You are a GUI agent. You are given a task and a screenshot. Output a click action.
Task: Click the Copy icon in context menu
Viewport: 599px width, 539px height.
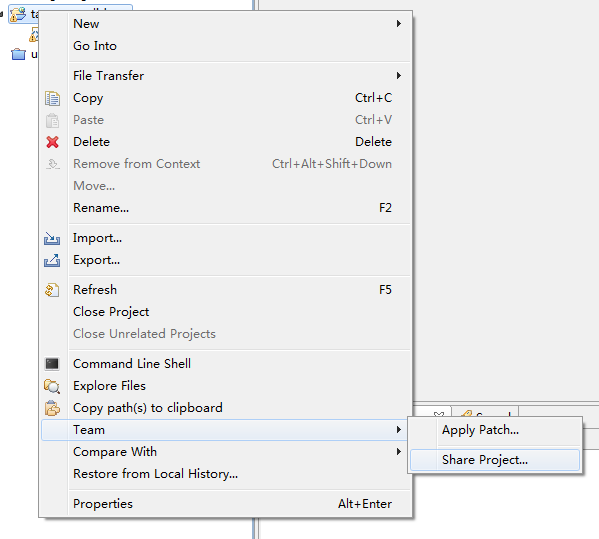52,98
